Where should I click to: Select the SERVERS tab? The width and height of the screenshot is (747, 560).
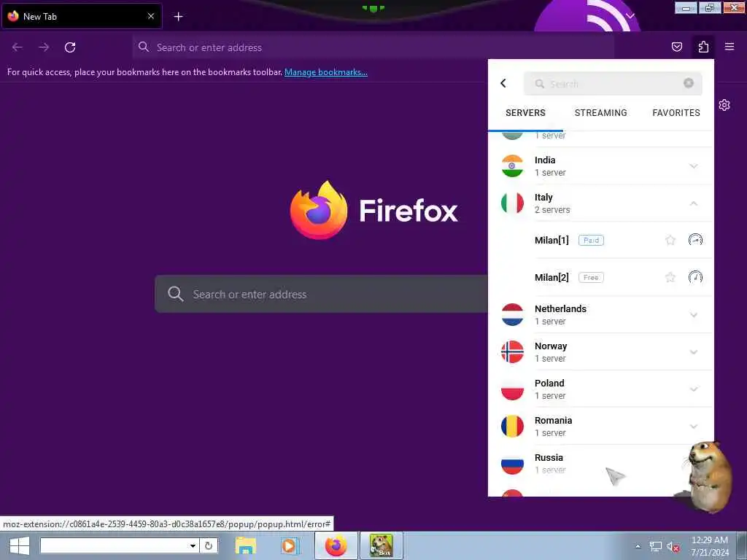pos(525,113)
